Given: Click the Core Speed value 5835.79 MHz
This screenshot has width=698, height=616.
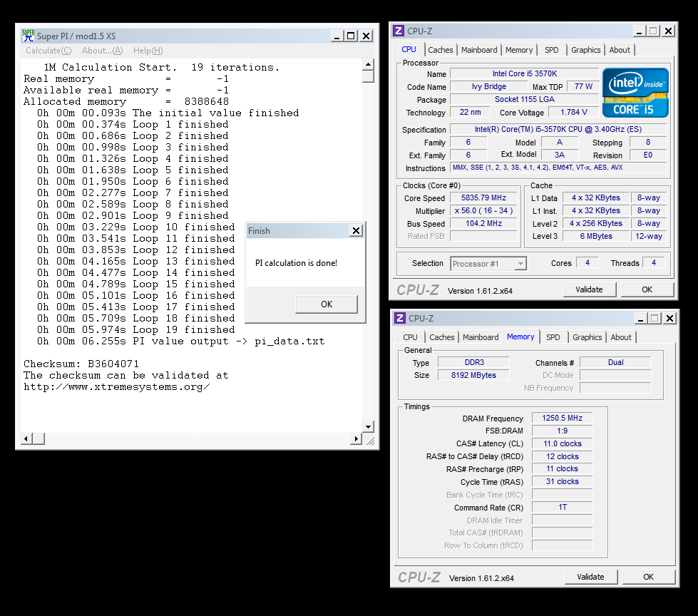Looking at the screenshot, I should [483, 197].
